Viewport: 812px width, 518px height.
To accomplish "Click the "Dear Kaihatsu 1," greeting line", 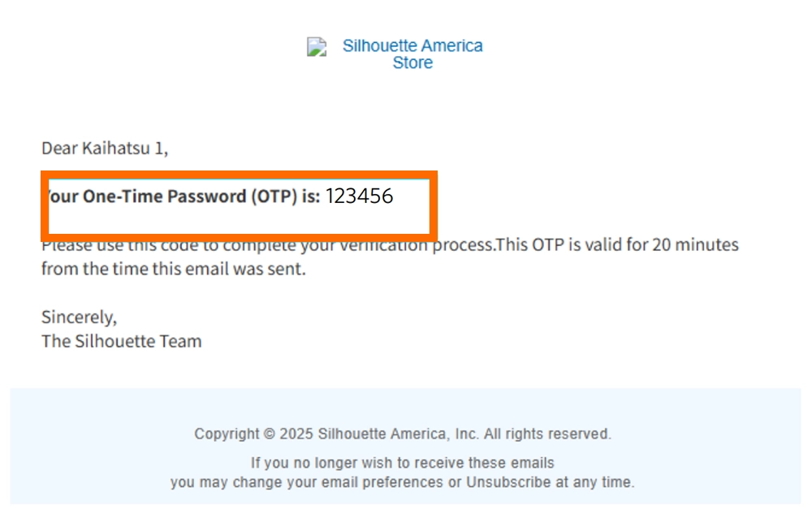I will pyautogui.click(x=105, y=149).
